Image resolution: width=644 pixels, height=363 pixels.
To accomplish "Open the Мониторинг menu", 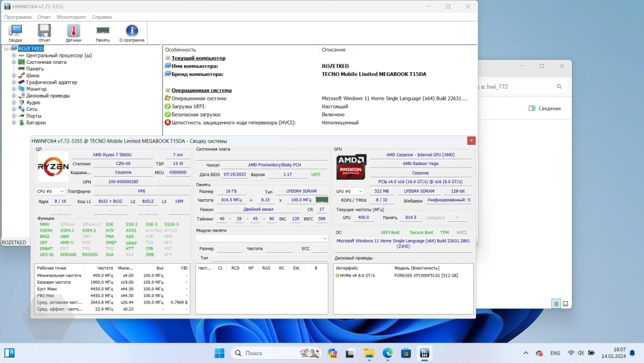I will coord(71,17).
